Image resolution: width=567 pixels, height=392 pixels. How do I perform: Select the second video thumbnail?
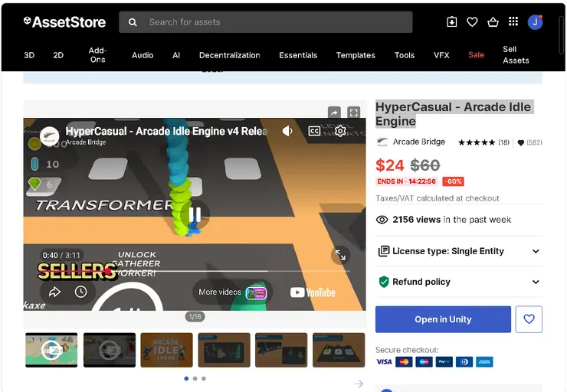110,350
